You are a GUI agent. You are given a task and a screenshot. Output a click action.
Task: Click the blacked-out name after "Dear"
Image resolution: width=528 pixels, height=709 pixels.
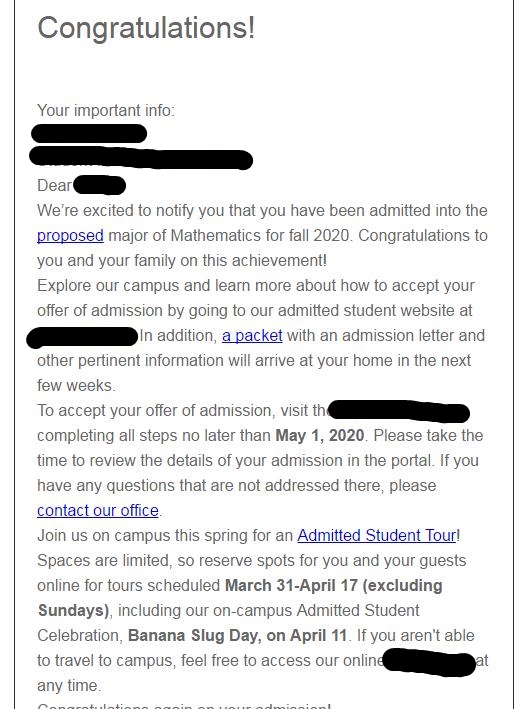[99, 185]
